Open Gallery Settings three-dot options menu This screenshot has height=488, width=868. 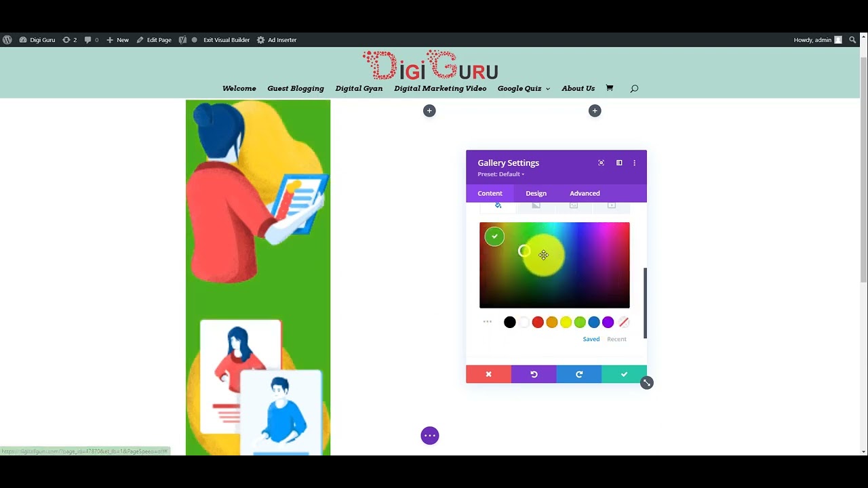click(635, 163)
